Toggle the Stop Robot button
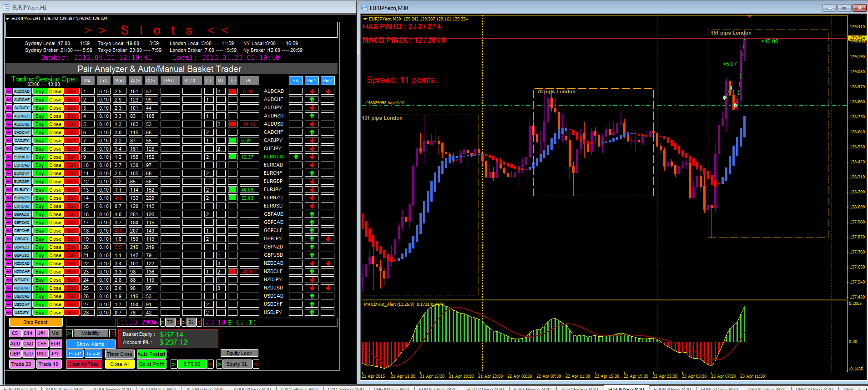 pyautogui.click(x=35, y=322)
